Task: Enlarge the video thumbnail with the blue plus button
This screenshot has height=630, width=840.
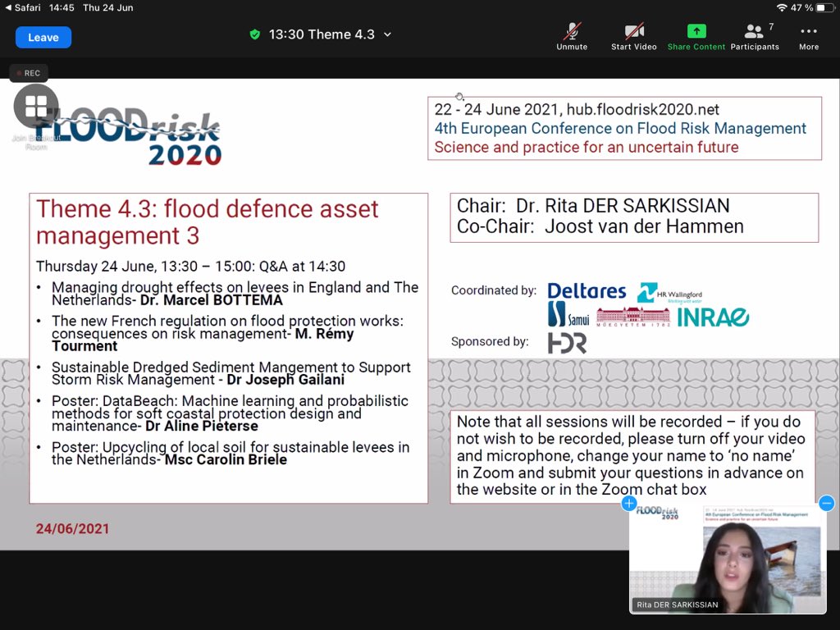Action: [x=628, y=504]
